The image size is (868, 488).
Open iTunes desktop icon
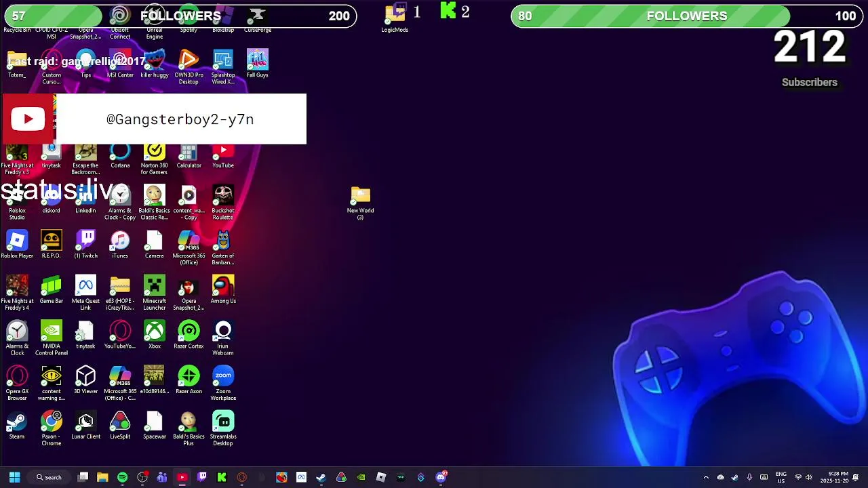pyautogui.click(x=120, y=245)
